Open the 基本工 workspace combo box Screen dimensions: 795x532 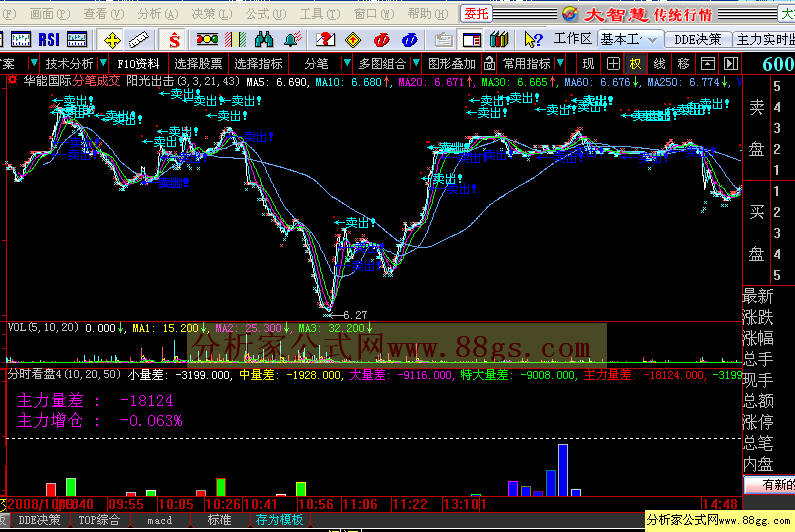click(629, 39)
